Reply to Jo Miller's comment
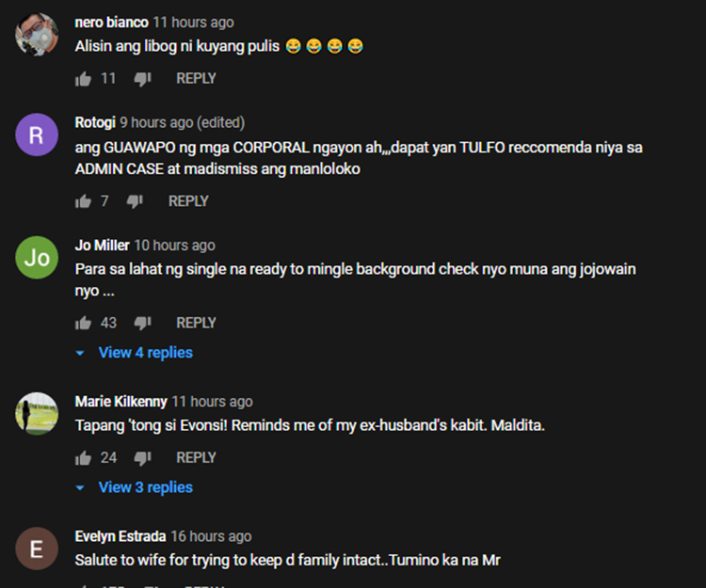Screen dimensions: 706x588 click(x=196, y=324)
